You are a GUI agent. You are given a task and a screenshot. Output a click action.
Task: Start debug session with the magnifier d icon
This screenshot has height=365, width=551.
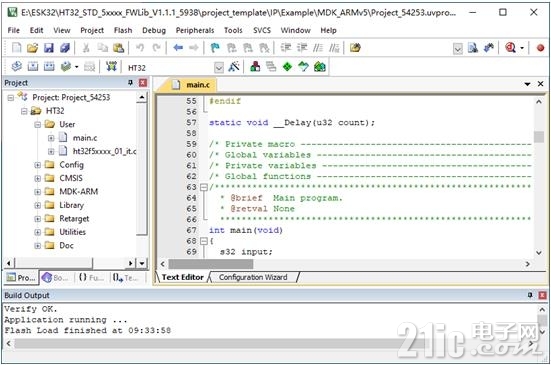pos(510,47)
